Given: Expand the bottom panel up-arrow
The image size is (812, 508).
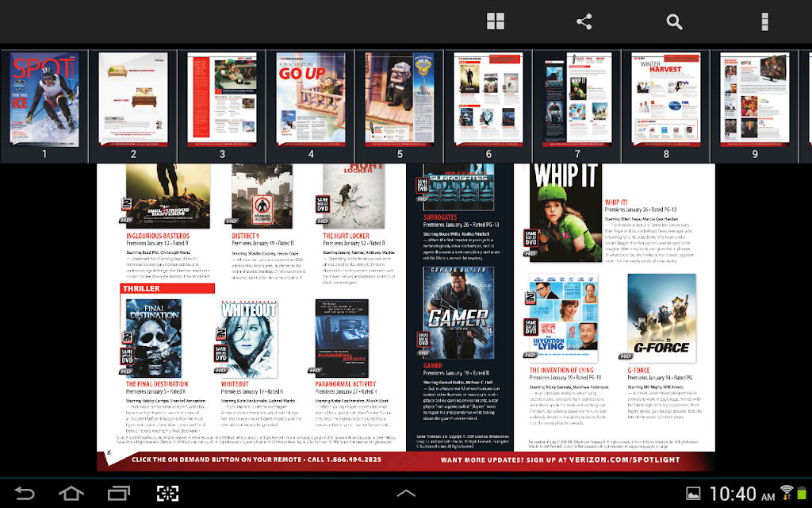Looking at the screenshot, I should tap(406, 493).
